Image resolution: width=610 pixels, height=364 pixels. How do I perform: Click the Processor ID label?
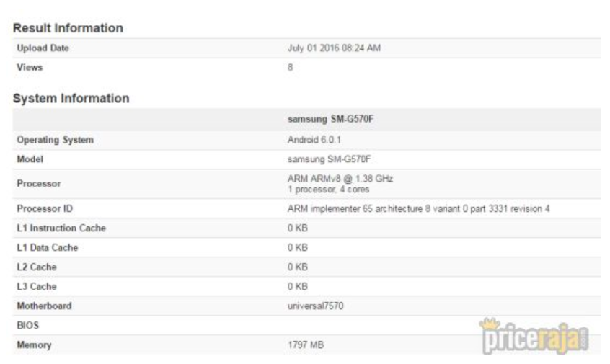[x=45, y=209]
